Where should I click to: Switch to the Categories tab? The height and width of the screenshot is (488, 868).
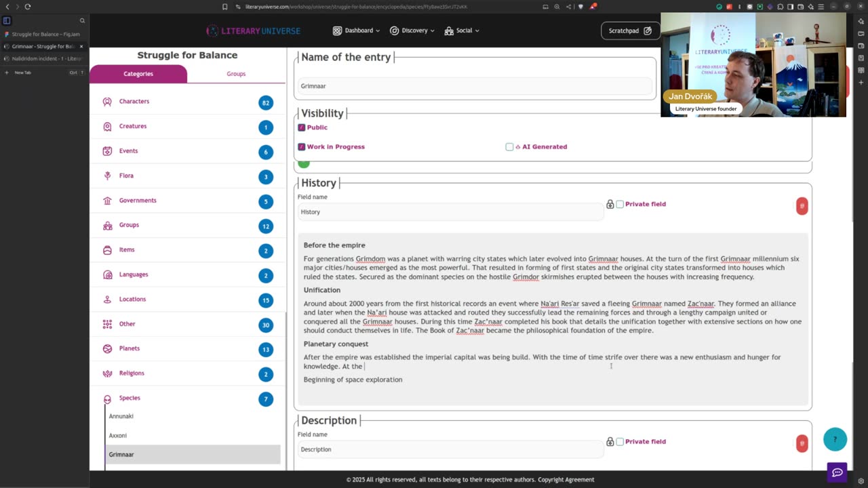click(x=138, y=74)
